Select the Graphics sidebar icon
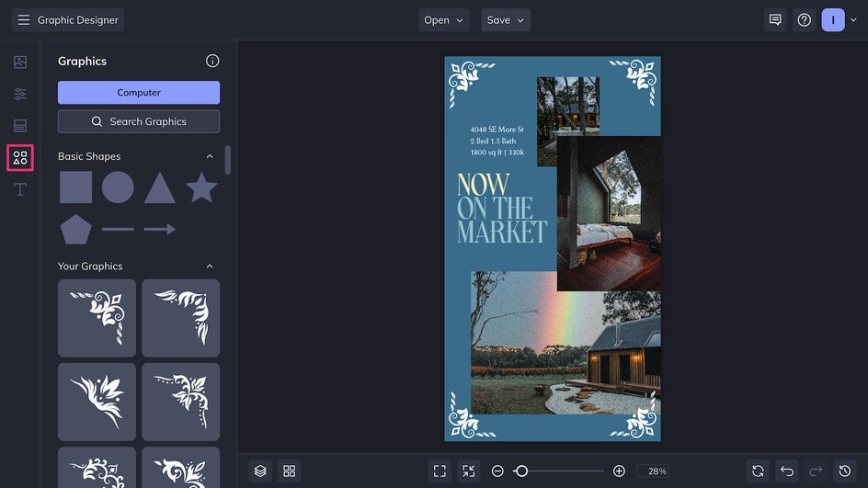The height and width of the screenshot is (488, 868). 20,158
